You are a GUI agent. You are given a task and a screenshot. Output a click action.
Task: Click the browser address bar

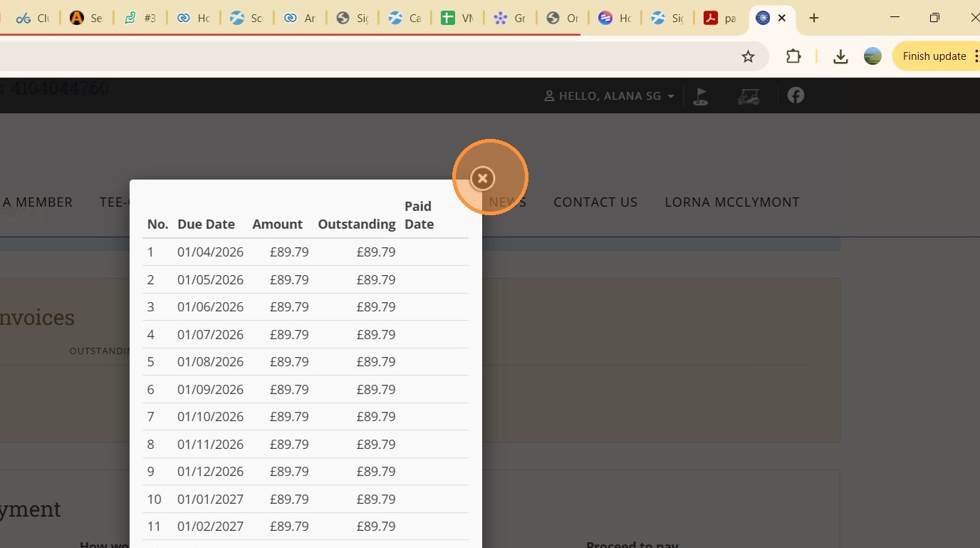pos(356,56)
